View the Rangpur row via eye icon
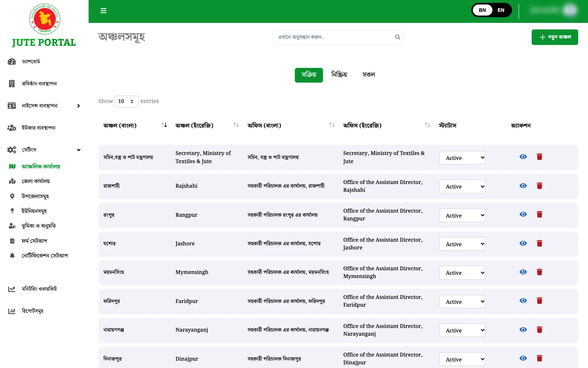 [x=523, y=214]
